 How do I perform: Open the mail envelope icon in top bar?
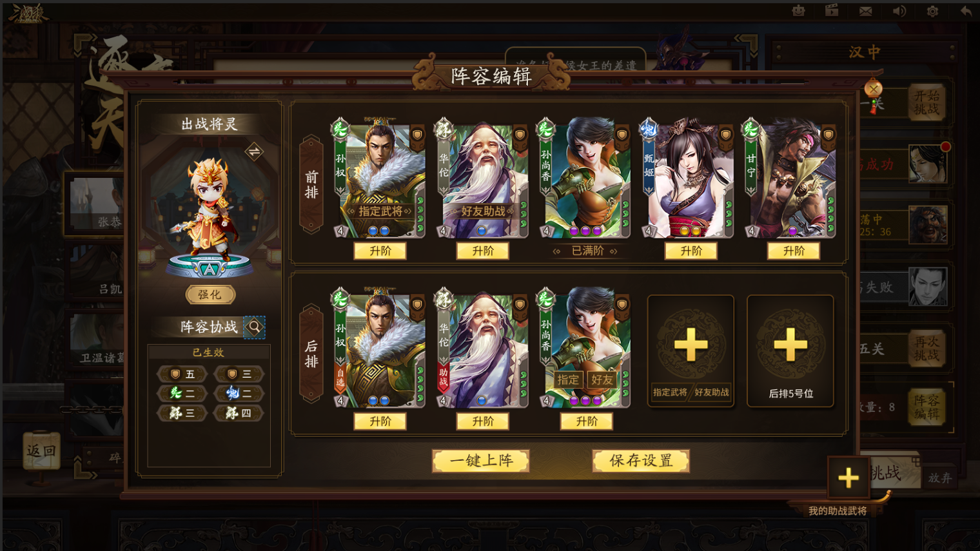pyautogui.click(x=866, y=11)
